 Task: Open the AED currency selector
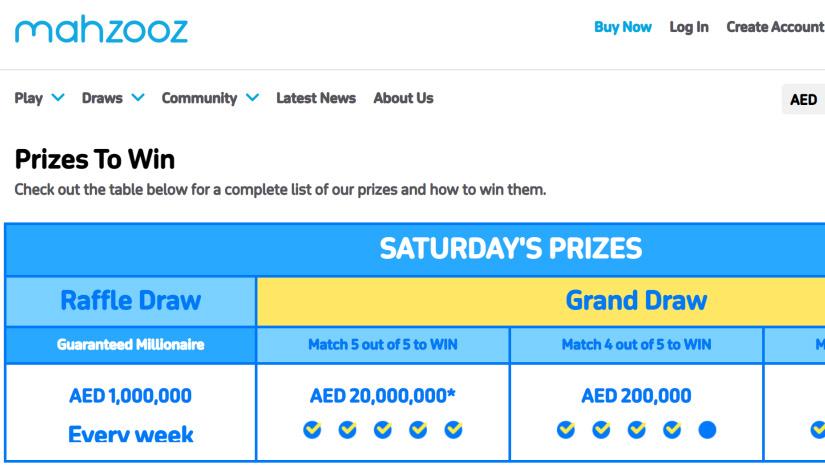[804, 99]
